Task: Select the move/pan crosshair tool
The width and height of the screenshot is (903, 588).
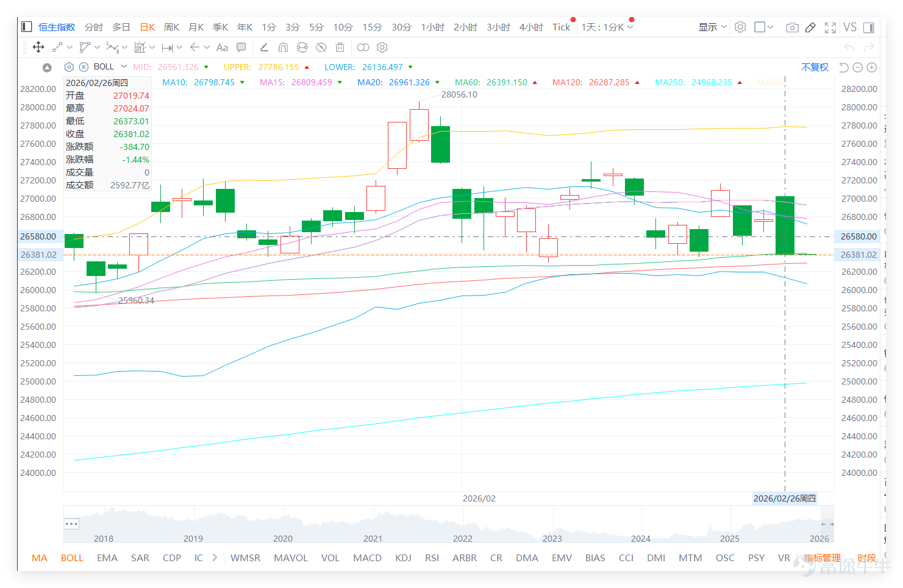Action: [38, 47]
